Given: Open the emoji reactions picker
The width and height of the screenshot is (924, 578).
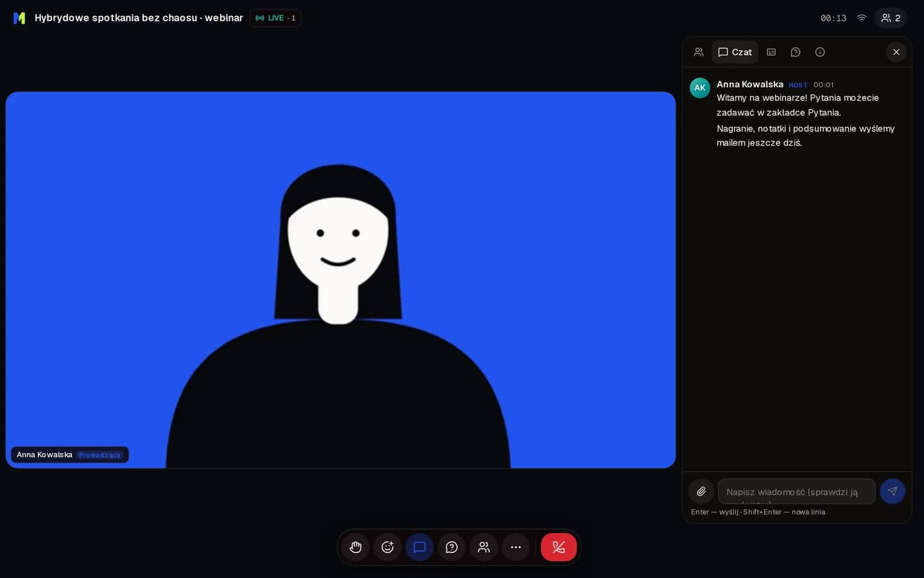Looking at the screenshot, I should (x=388, y=547).
